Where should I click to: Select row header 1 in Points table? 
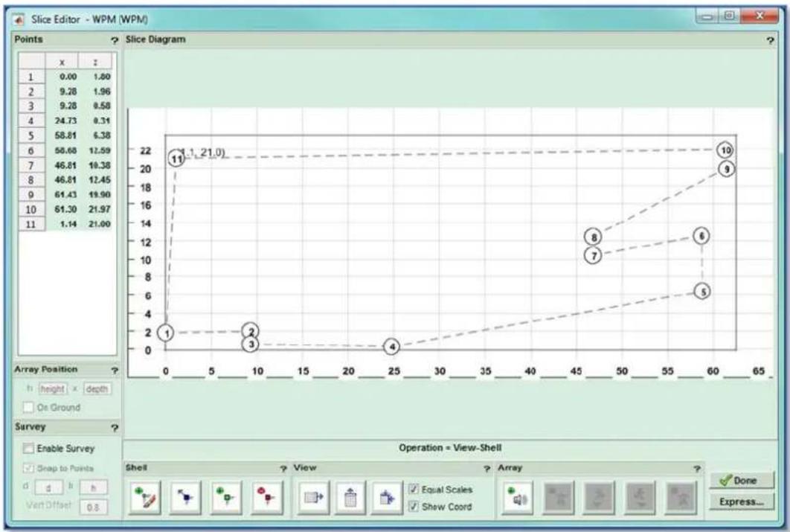(x=32, y=77)
